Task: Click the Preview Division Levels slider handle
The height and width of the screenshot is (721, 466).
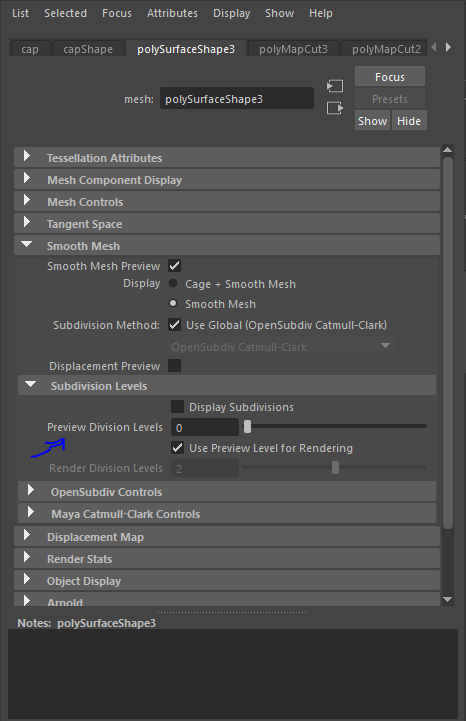Action: [x=247, y=427]
